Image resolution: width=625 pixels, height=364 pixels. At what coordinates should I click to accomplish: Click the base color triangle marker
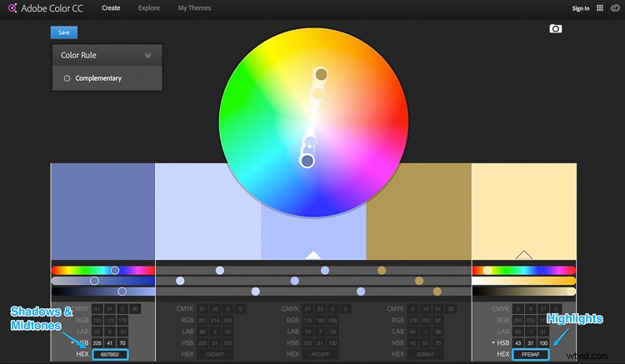pos(313,255)
